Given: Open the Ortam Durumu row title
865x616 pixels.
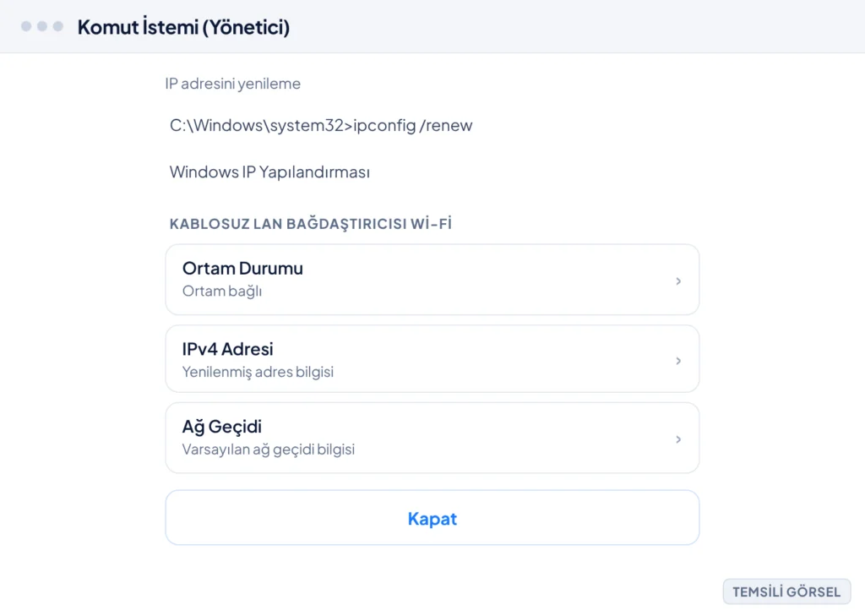Looking at the screenshot, I should pyautogui.click(x=242, y=268).
